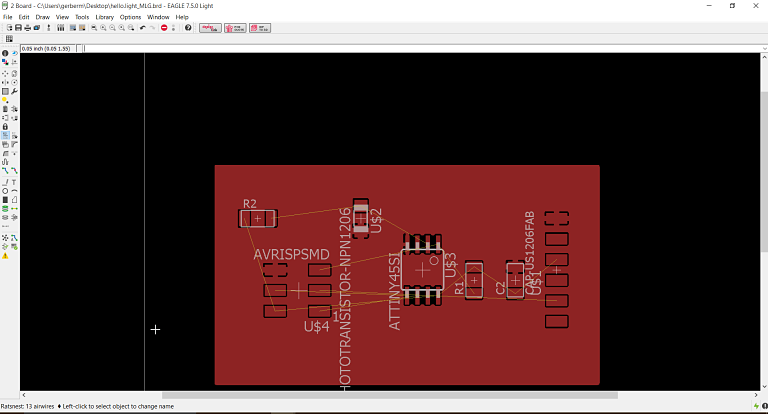This screenshot has height=414, width=768.
Task: Open the DRC check tool
Action: (x=14, y=246)
